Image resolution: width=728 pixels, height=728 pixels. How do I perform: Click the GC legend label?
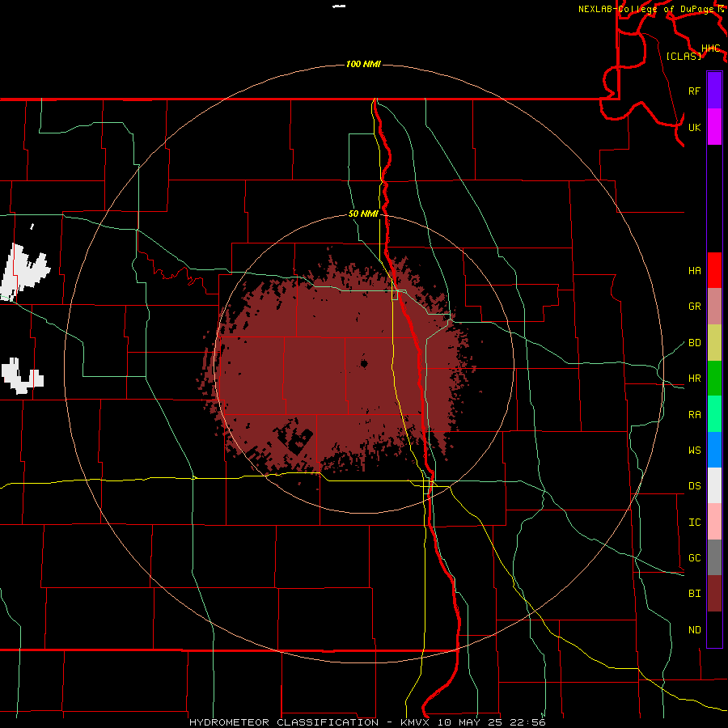[694, 558]
